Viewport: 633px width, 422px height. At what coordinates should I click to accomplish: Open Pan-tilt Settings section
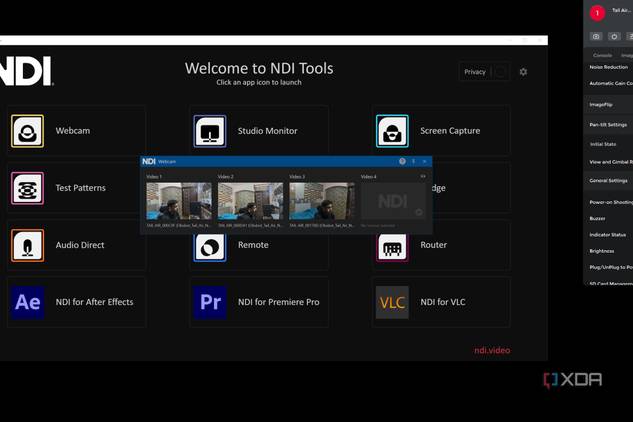tap(608, 125)
